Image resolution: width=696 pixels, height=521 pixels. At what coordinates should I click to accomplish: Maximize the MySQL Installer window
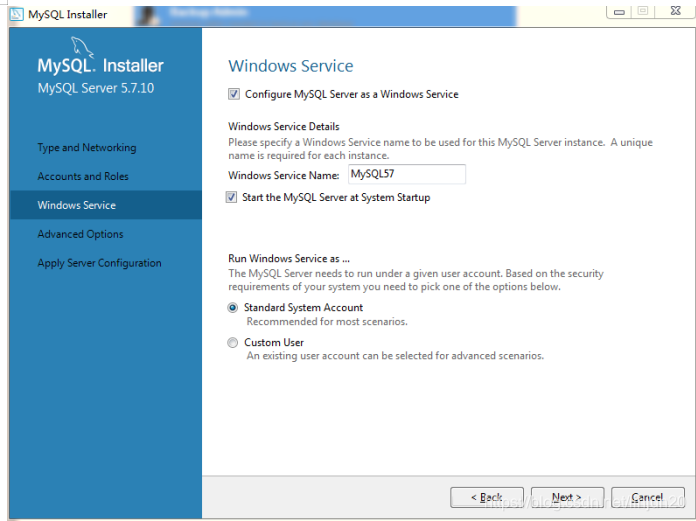click(x=643, y=11)
